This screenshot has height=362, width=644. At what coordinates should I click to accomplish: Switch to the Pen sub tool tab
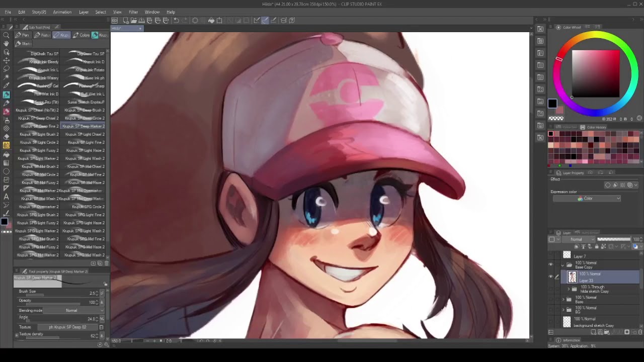tap(22, 35)
